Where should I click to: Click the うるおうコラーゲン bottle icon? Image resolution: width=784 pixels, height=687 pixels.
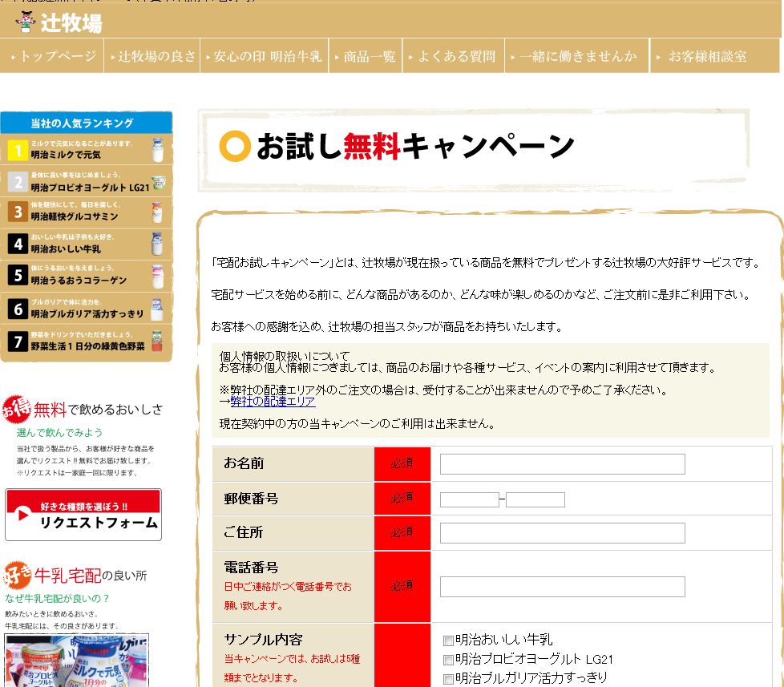[157, 277]
